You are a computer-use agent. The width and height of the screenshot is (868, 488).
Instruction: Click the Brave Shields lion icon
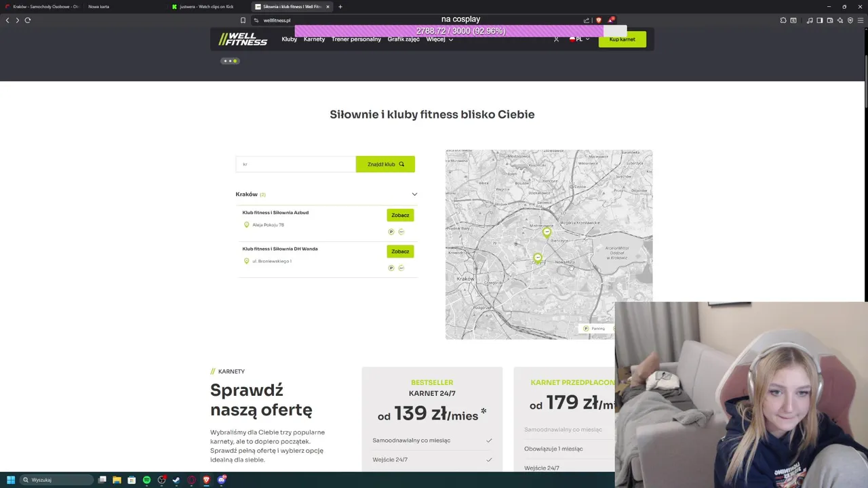coord(598,20)
